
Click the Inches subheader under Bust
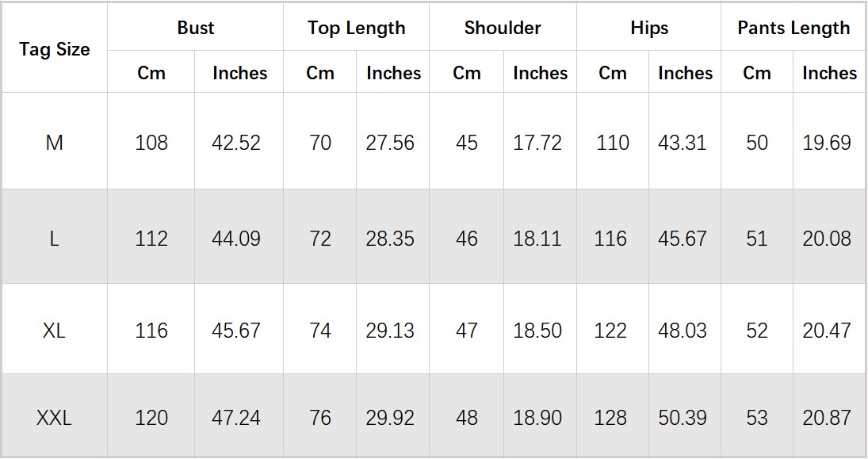tap(239, 73)
